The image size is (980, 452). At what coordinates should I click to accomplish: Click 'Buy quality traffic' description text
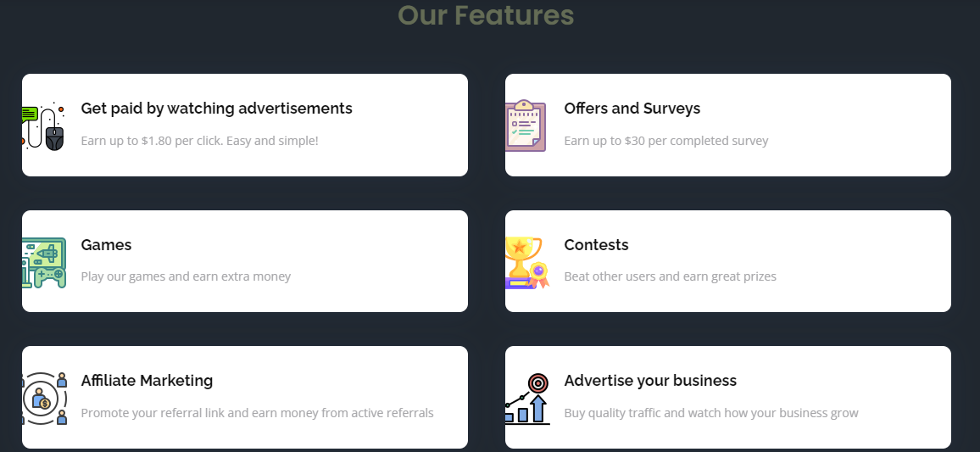pyautogui.click(x=711, y=413)
